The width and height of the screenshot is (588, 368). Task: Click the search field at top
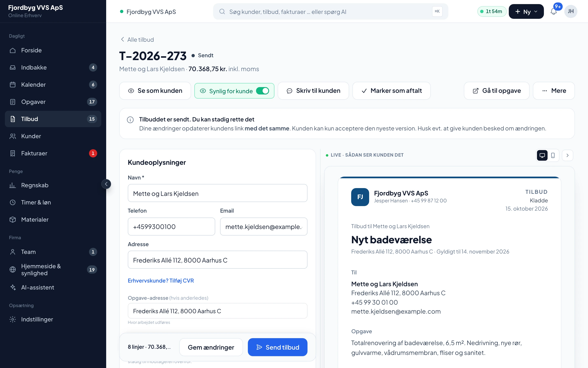point(331,11)
